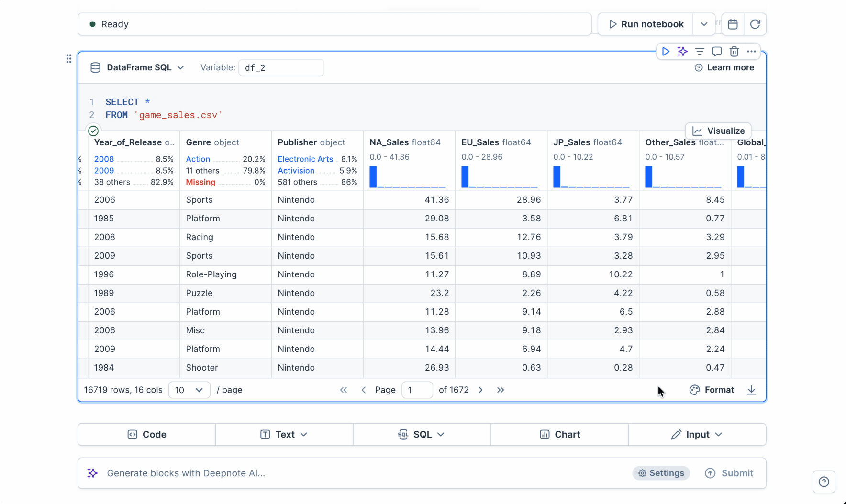This screenshot has height=504, width=846.
Task: Run the SQL block with play icon
Action: [666, 52]
